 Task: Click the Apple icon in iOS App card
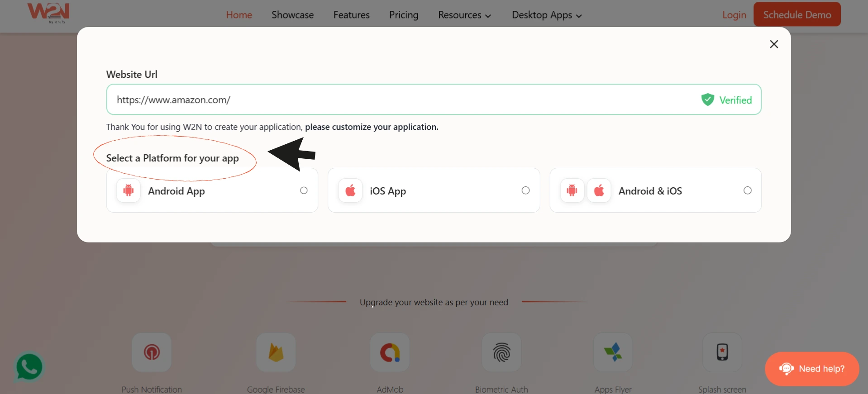pyautogui.click(x=350, y=190)
